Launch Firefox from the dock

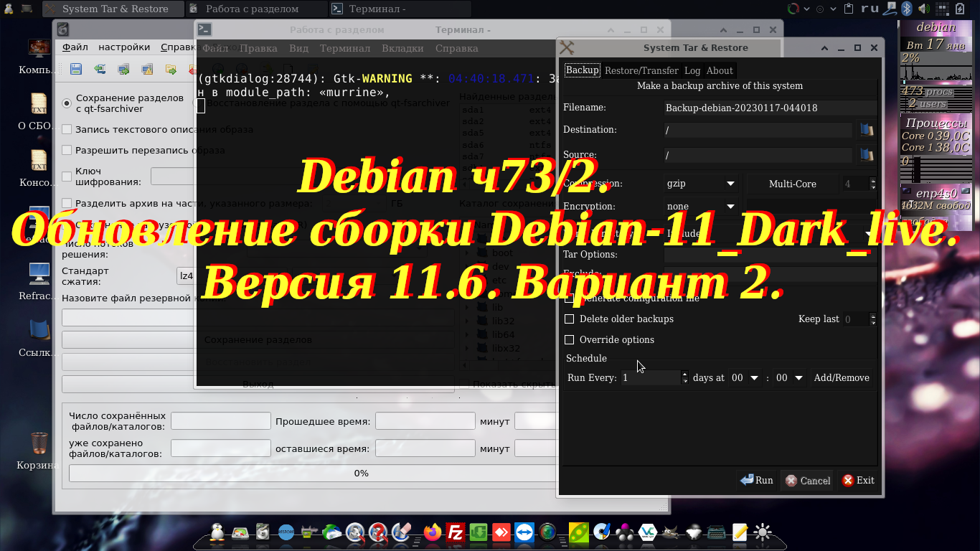pyautogui.click(x=432, y=532)
